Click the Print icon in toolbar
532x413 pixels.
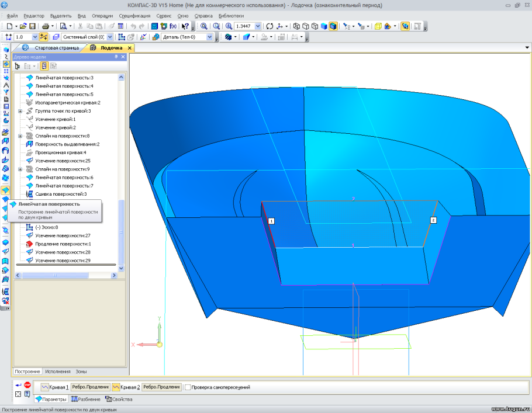click(x=46, y=26)
